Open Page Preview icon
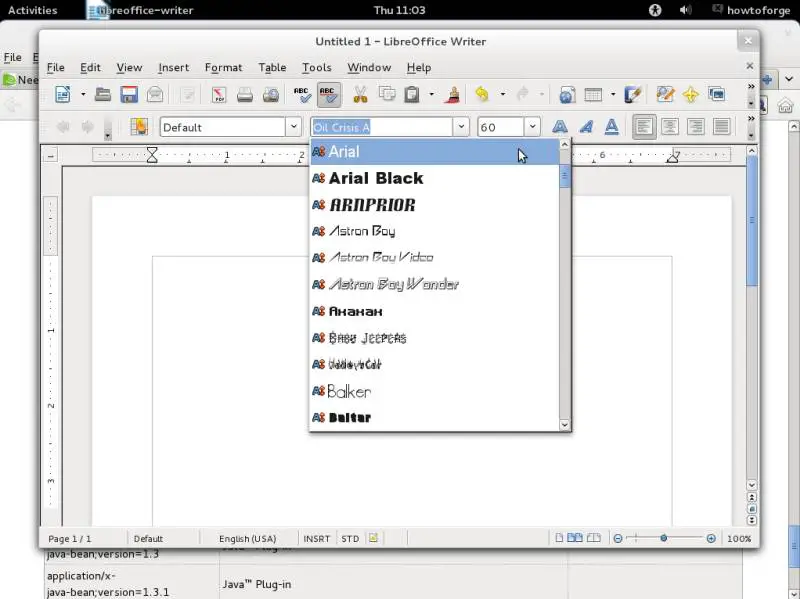The height and width of the screenshot is (599, 800). [x=271, y=95]
